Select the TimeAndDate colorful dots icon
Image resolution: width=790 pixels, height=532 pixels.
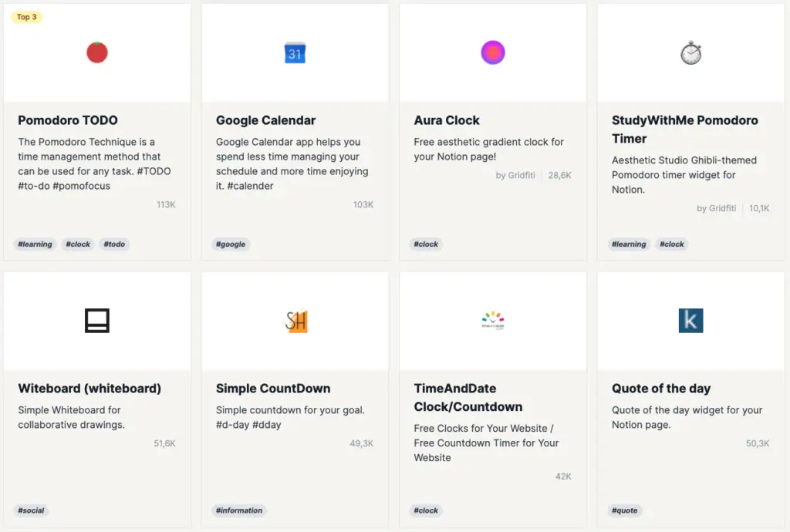[493, 320]
